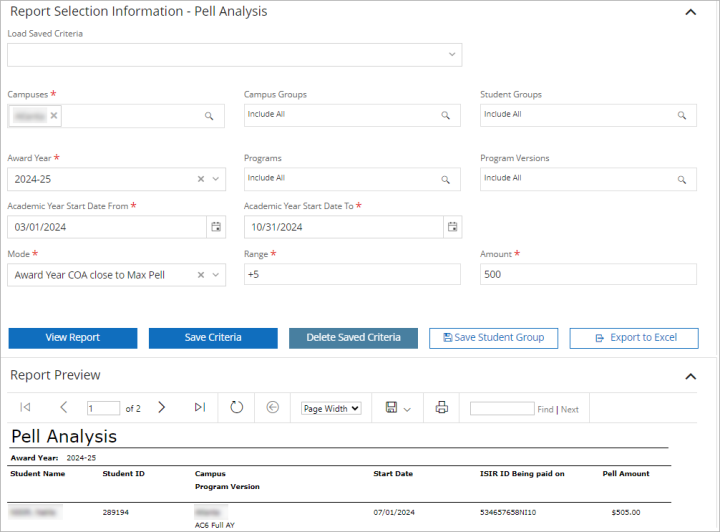The height and width of the screenshot is (532, 720).
Task: Open Program Versions search lookup
Action: [x=682, y=179]
